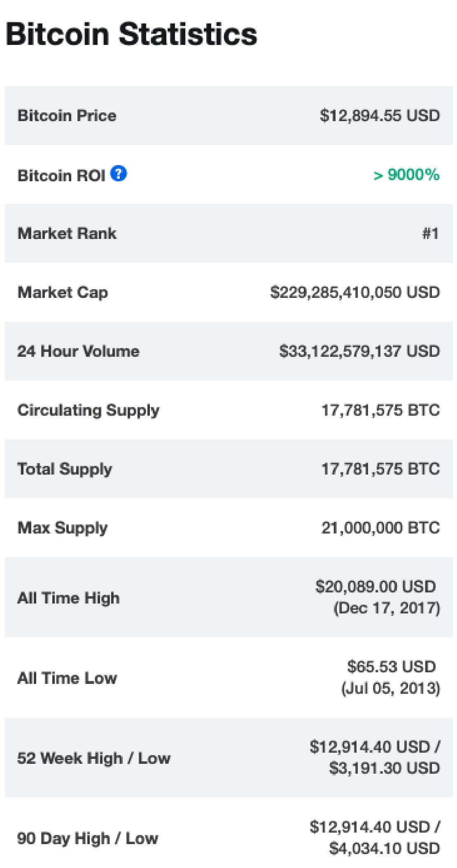This screenshot has width=457, height=868.
Task: Click the $3,191.30 USD 52 week low value
Action: click(385, 768)
